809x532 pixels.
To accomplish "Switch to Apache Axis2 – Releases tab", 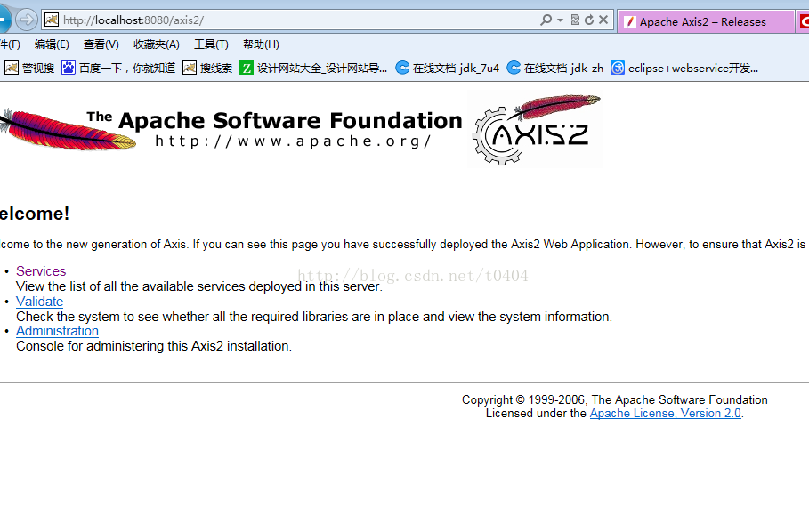I will tap(706, 21).
